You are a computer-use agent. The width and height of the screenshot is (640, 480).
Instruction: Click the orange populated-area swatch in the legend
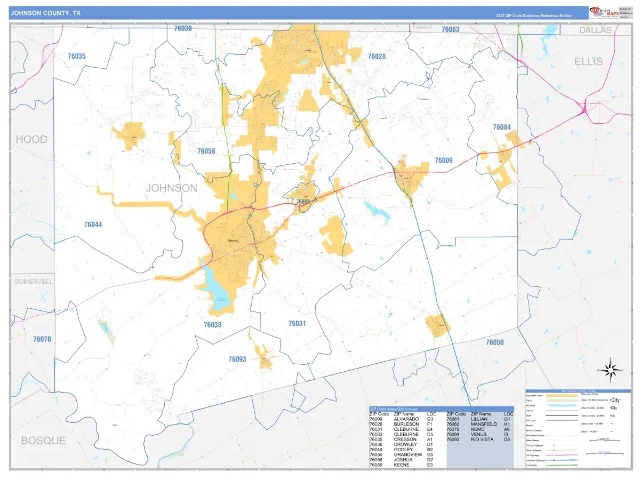pyautogui.click(x=562, y=396)
